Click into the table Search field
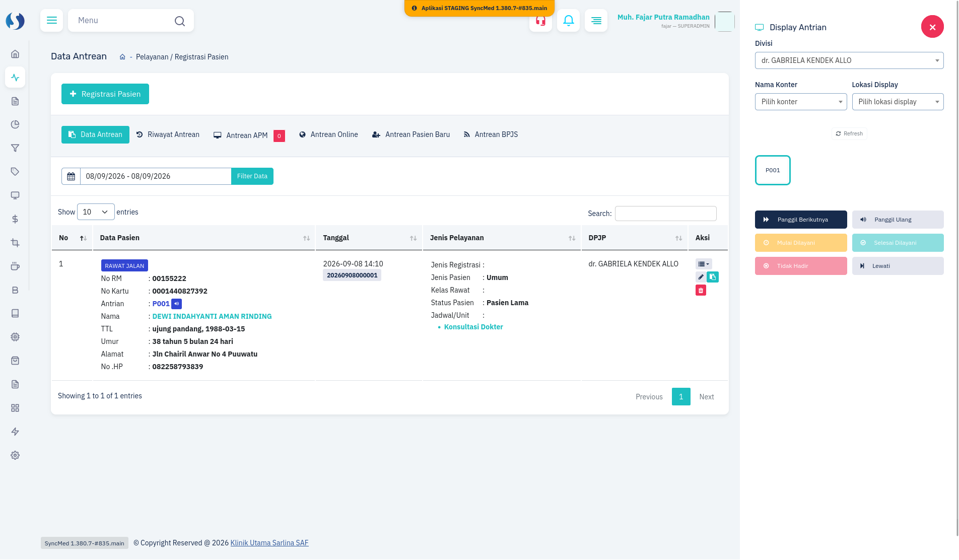 pos(665,214)
